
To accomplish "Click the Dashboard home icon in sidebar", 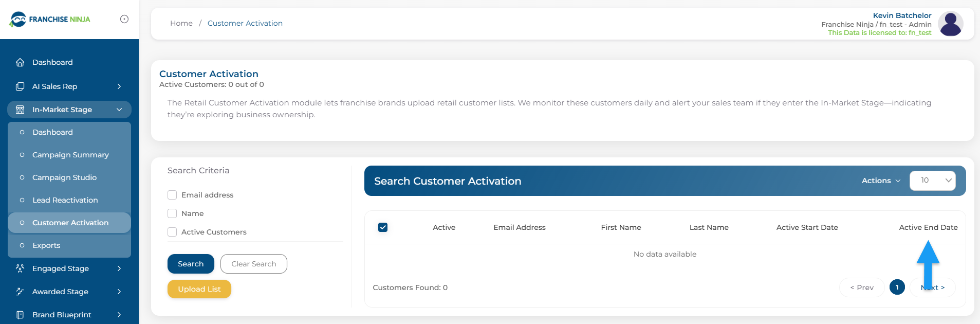I will click(20, 62).
